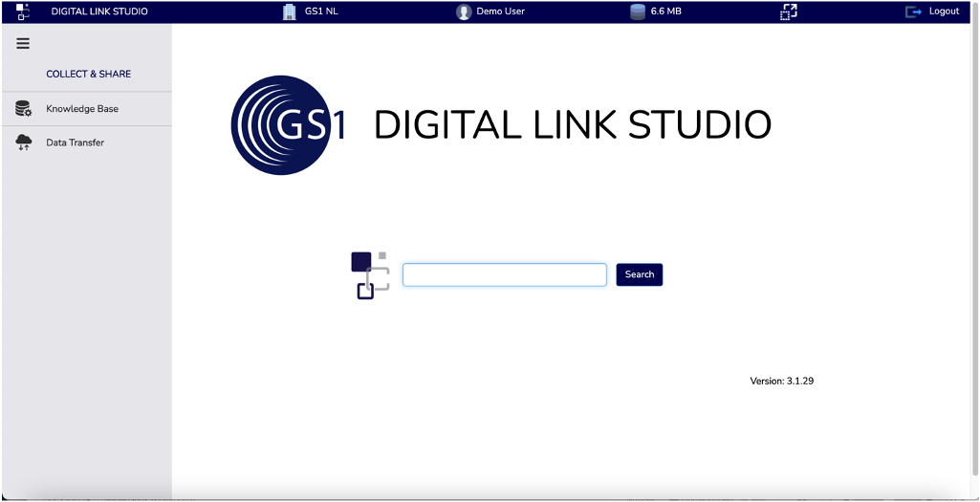This screenshot has height=502, width=980.
Task: Click the database storage icon
Action: pyautogui.click(x=638, y=11)
